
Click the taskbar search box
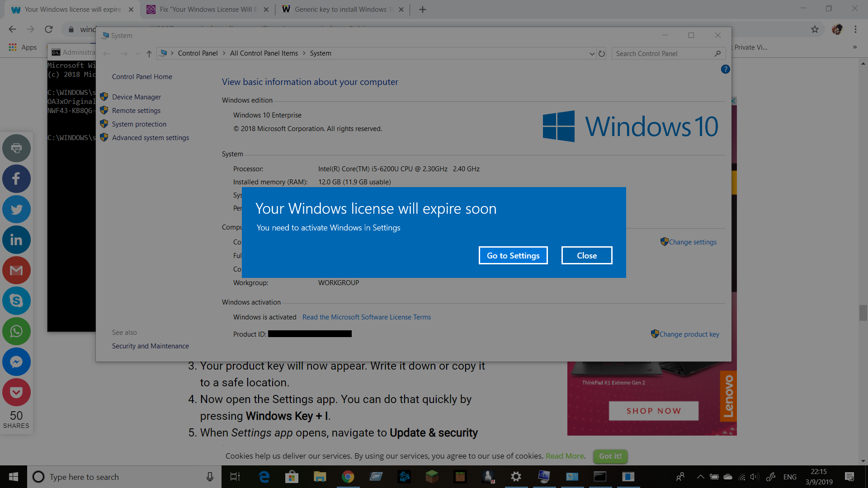pyautogui.click(x=124, y=477)
